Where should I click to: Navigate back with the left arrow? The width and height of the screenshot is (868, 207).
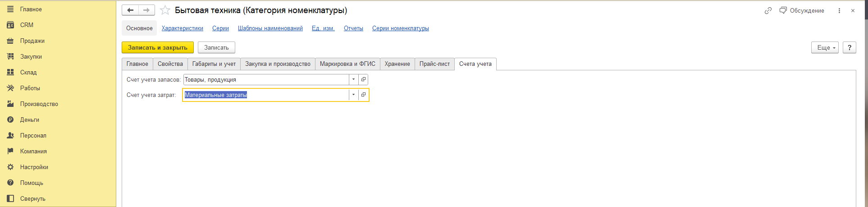[130, 10]
